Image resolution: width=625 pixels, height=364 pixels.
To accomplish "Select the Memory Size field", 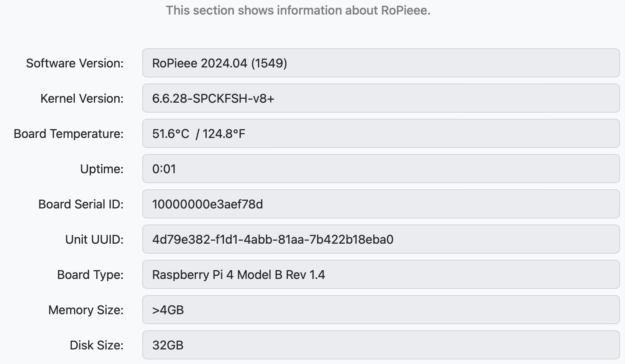I will 381,310.
